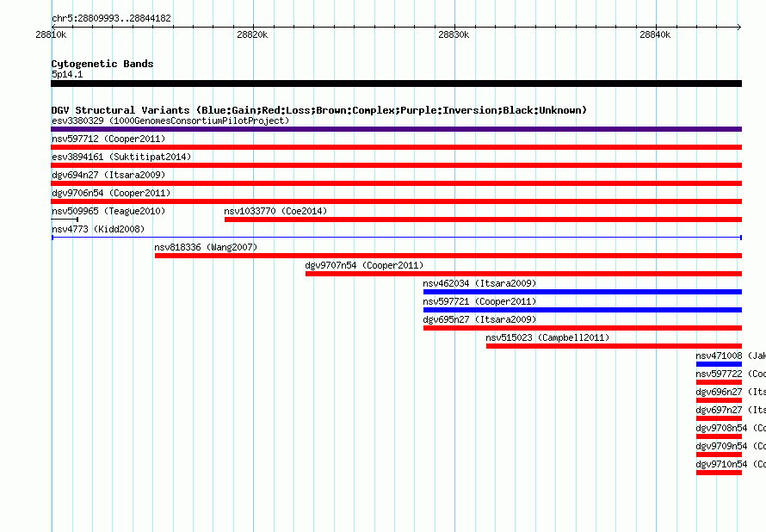
Task: Select the nsv597712 (Cooper2011) red bar
Action: pyautogui.click(x=396, y=147)
